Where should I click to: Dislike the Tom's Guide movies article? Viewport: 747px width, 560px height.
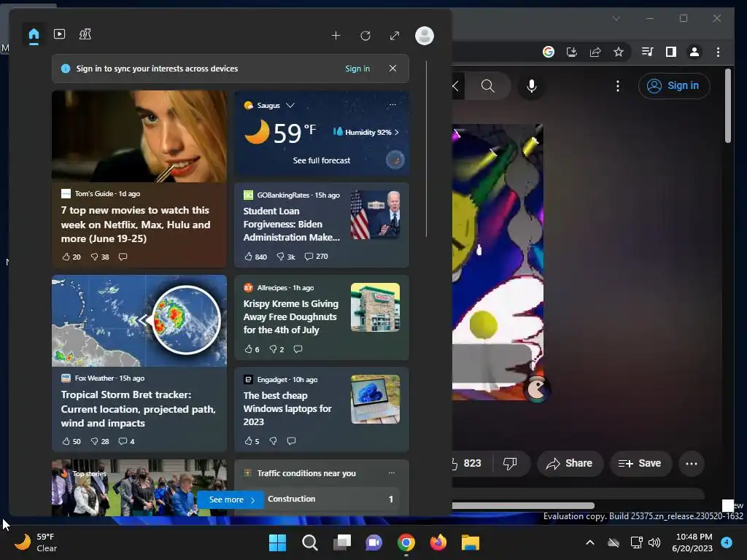[x=100, y=257]
